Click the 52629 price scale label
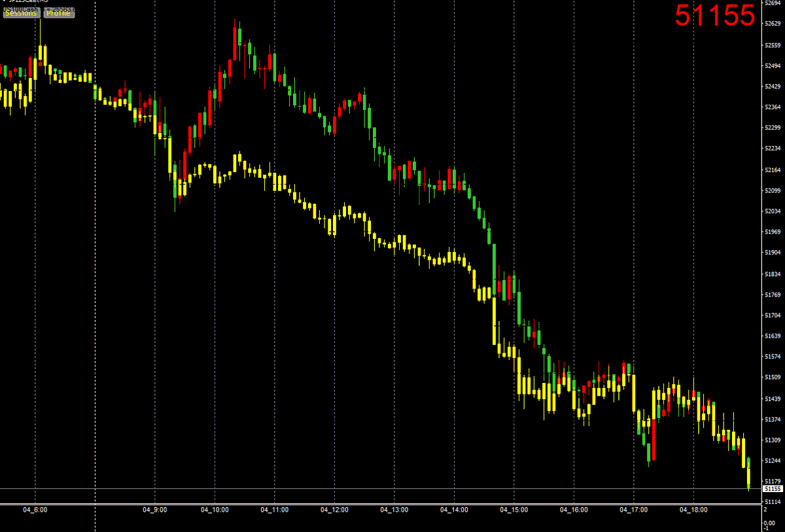Viewport: 785px width, 532px height. [x=773, y=24]
